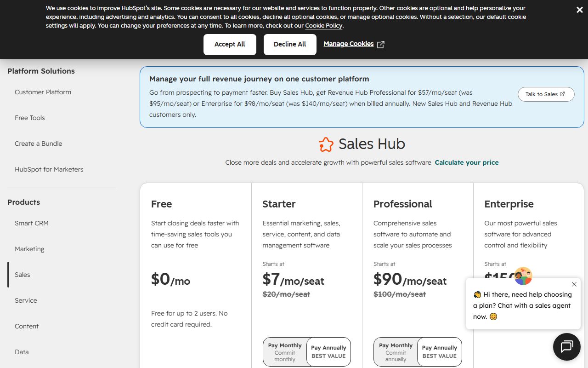This screenshot has height=368, width=588.
Task: Click the Sales Hub page title
Action: 372,144
